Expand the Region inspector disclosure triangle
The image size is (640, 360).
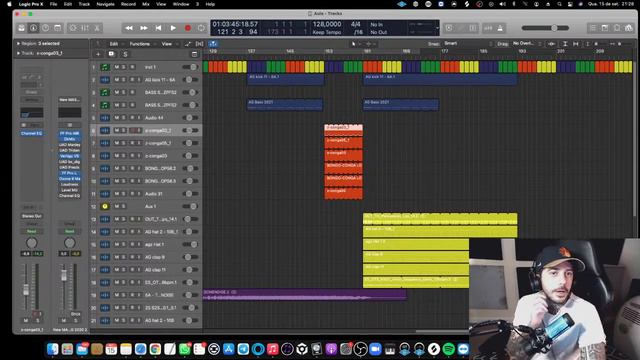point(18,43)
